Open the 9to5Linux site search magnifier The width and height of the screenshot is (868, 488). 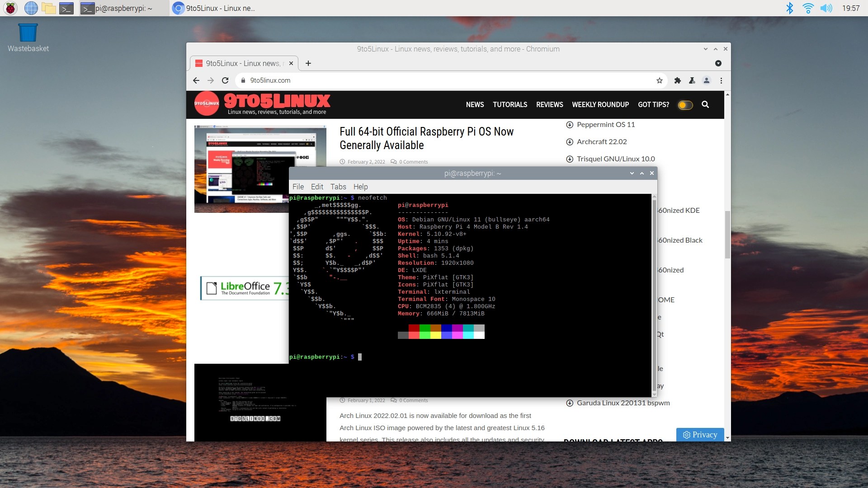[x=705, y=104]
